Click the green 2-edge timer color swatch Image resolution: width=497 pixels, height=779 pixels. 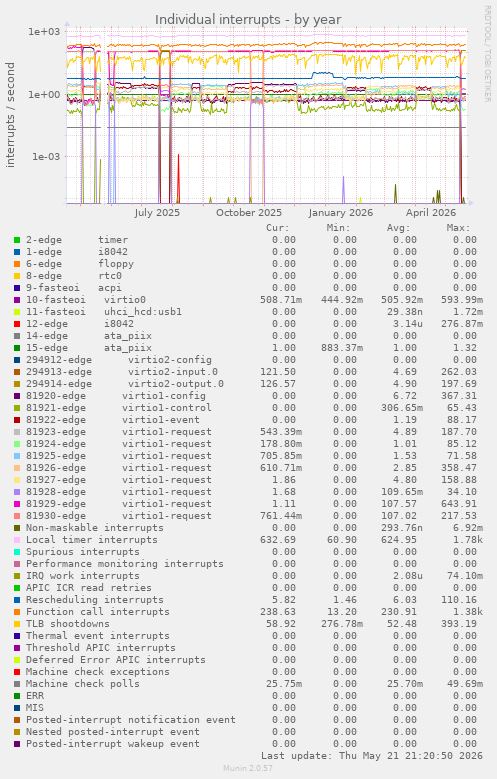[17, 240]
